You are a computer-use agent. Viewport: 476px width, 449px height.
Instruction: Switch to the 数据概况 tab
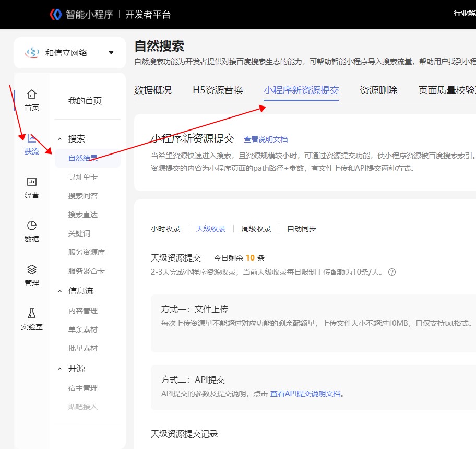click(x=153, y=90)
